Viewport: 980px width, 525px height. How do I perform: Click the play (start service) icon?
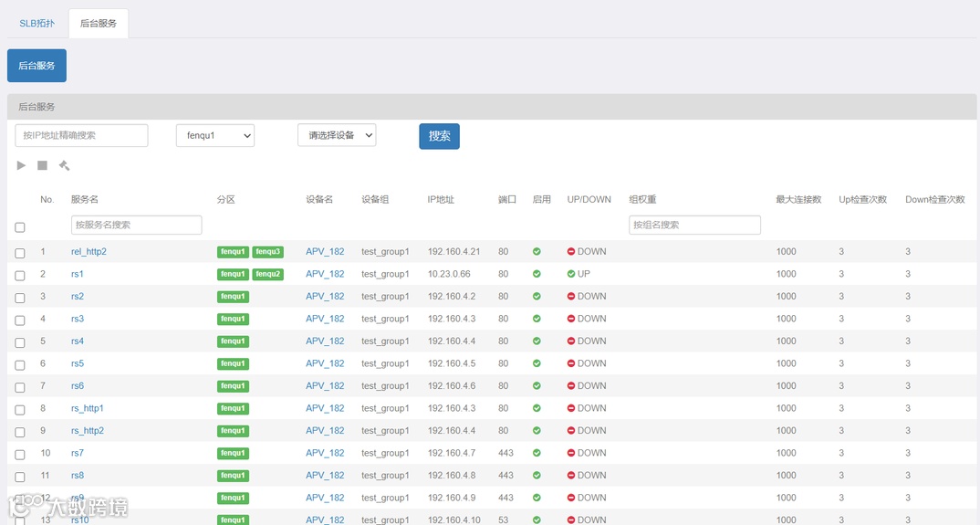[x=21, y=165]
